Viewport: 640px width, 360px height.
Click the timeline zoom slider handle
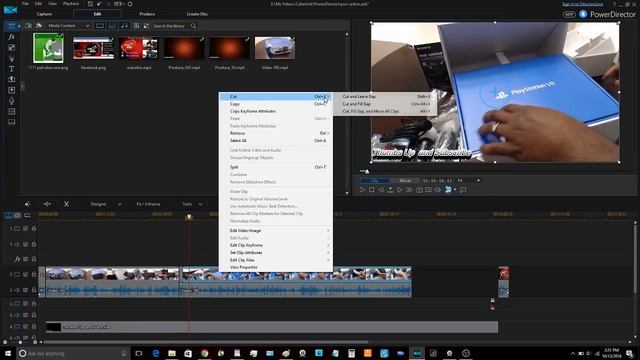click(x=20, y=342)
